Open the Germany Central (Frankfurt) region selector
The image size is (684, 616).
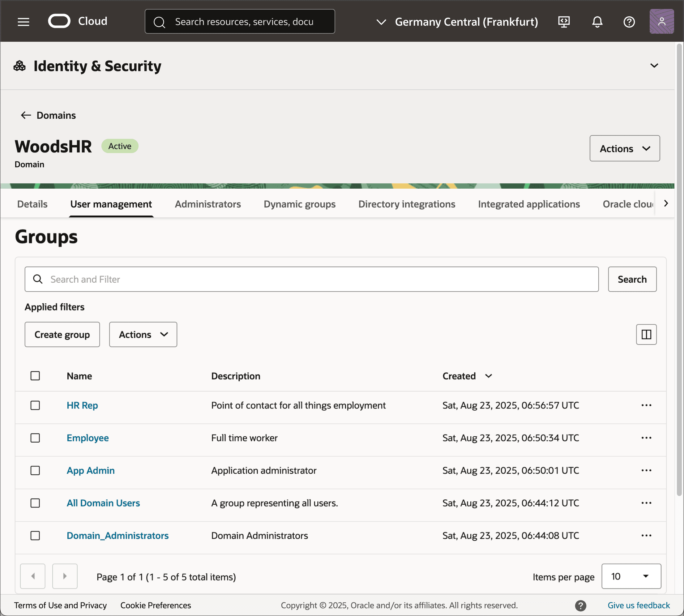point(457,22)
